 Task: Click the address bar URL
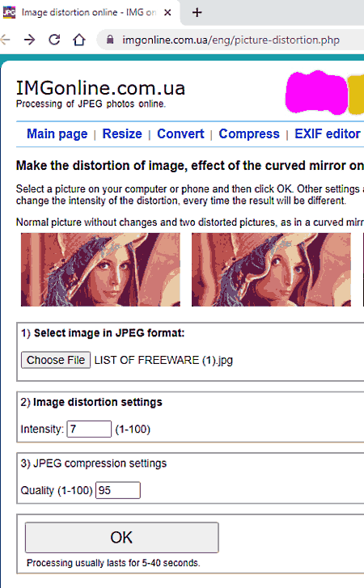[231, 40]
